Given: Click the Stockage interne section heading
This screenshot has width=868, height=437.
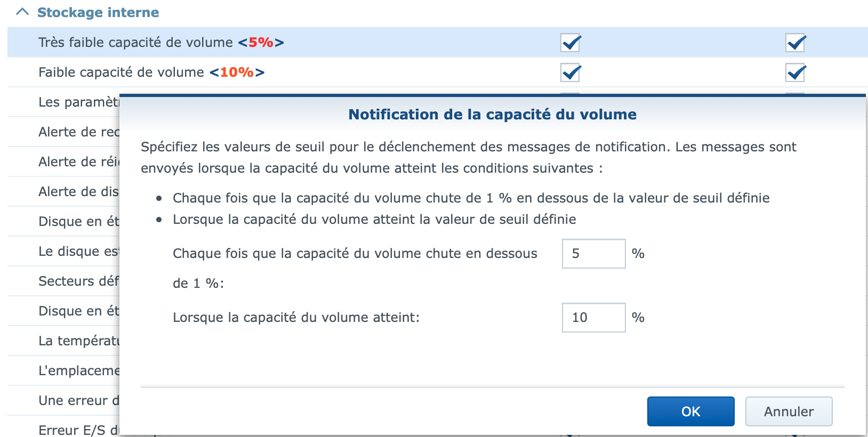Looking at the screenshot, I should point(98,12).
